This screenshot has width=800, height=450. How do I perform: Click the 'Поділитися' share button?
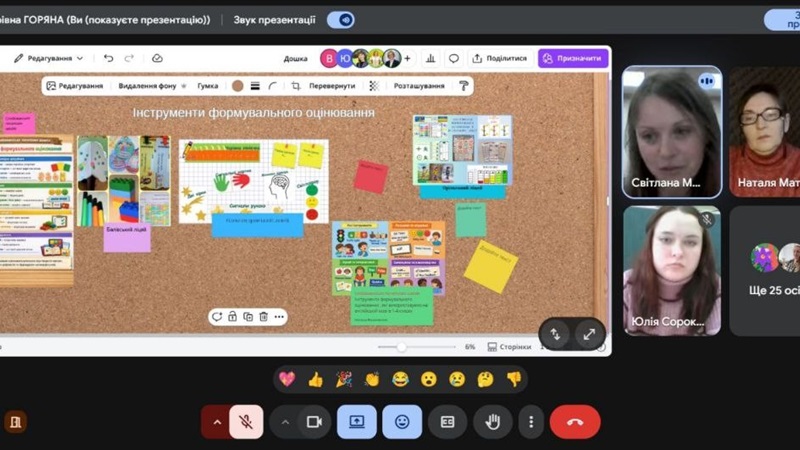tap(500, 58)
